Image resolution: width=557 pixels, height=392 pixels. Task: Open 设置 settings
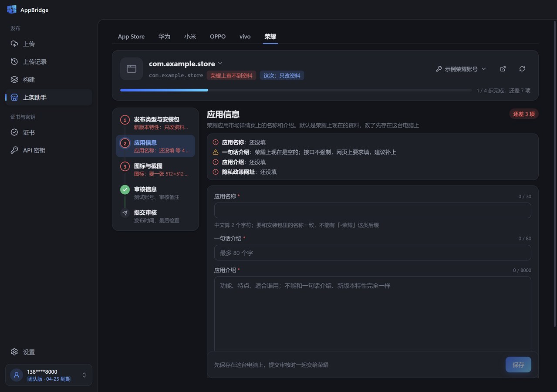click(49, 352)
